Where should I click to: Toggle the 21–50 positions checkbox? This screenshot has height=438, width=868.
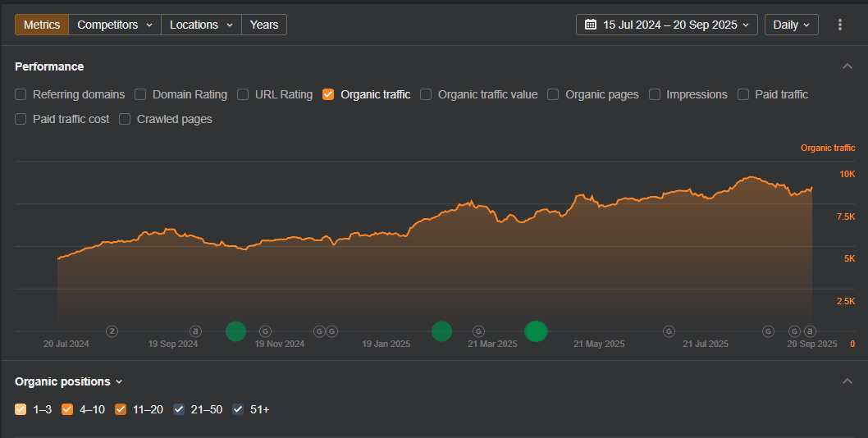(x=179, y=409)
